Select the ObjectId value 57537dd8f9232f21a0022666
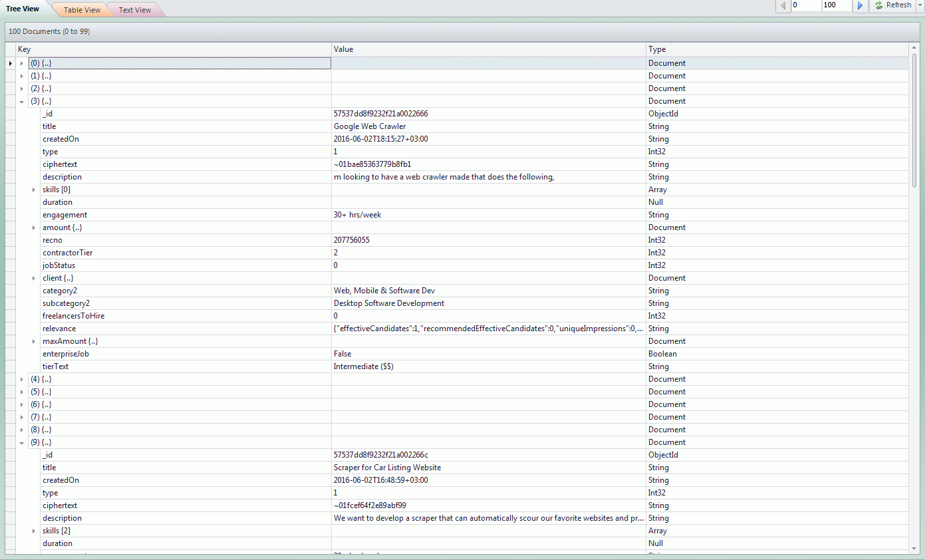The image size is (925, 560). pyautogui.click(x=381, y=114)
